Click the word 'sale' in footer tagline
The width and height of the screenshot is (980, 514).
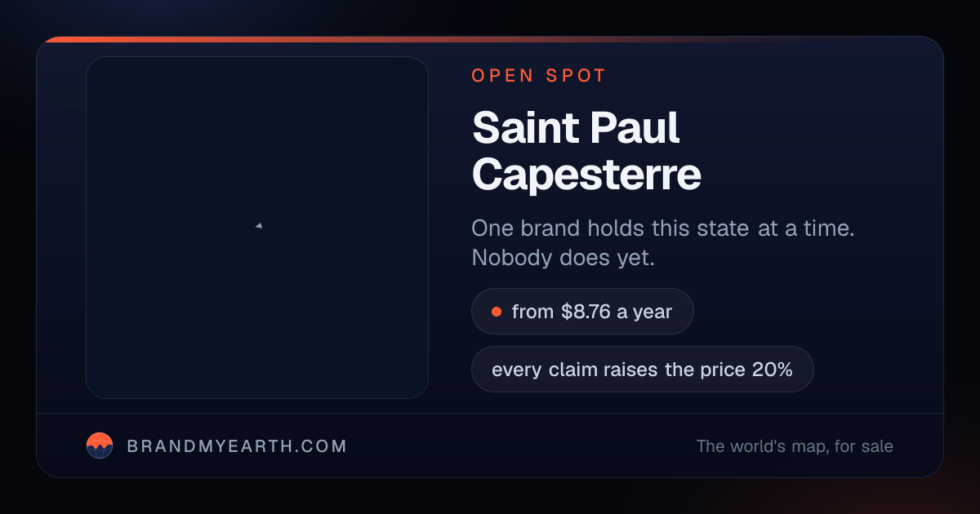[876, 446]
